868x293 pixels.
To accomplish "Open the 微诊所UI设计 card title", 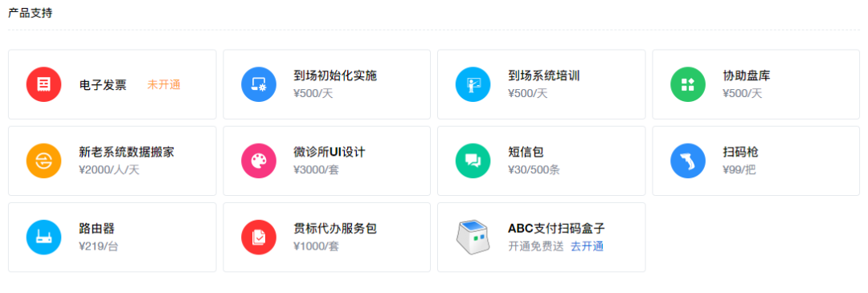I will [330, 152].
